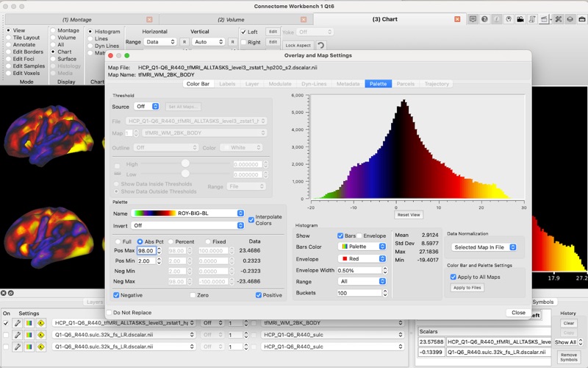Image resolution: width=588 pixels, height=368 pixels.
Task: Select the Fixed scaling radio button
Action: point(208,241)
